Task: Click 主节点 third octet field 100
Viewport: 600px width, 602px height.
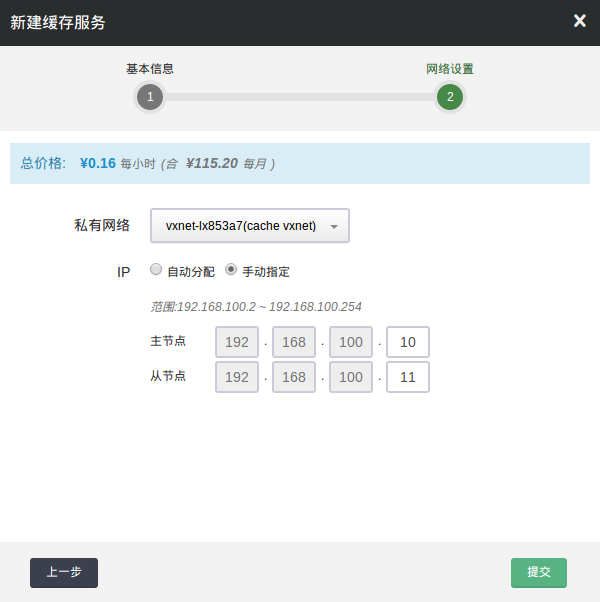Action: click(x=351, y=342)
